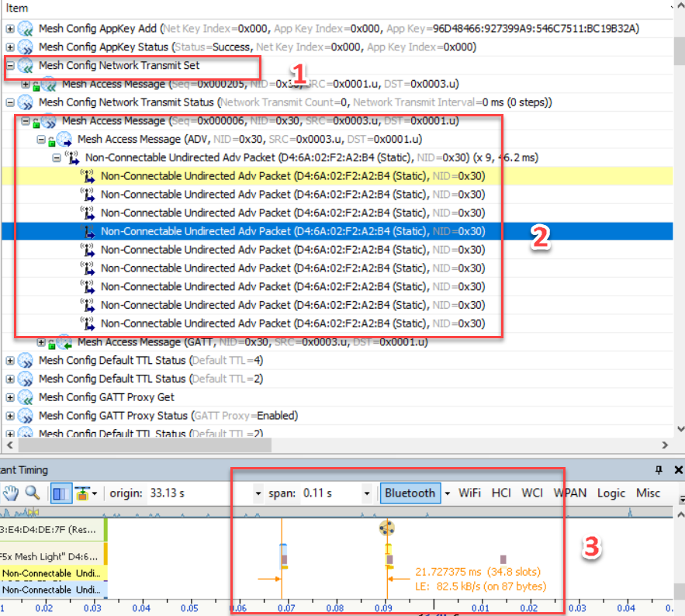This screenshot has height=616, width=685.
Task: Click the Mesh Config AppKey Add icon
Action: [x=26, y=29]
